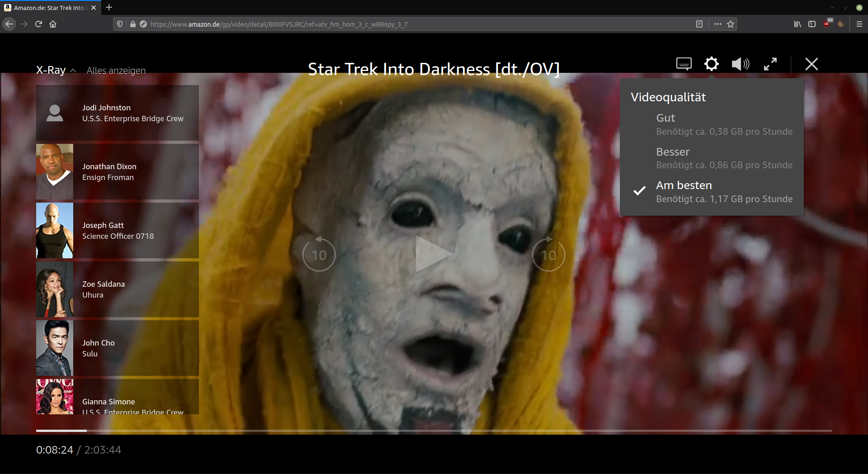
Task: Click Gianna Simone's photo thumbnail
Action: click(x=55, y=397)
